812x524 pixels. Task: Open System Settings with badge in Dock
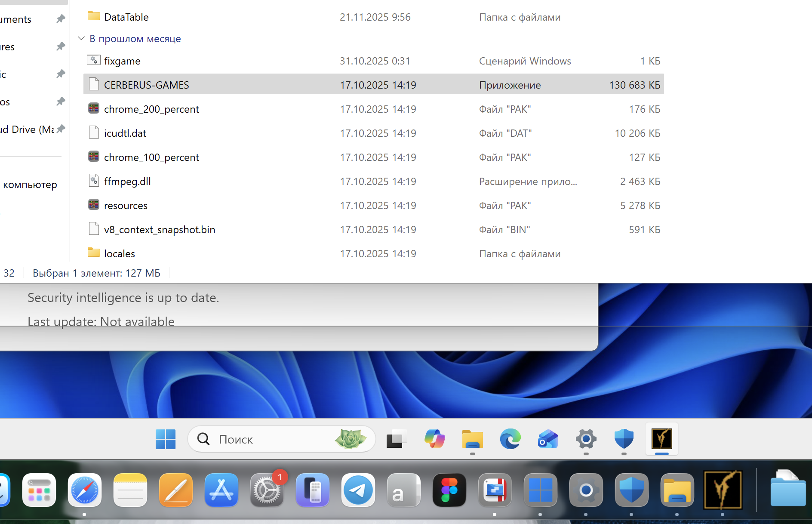267,490
